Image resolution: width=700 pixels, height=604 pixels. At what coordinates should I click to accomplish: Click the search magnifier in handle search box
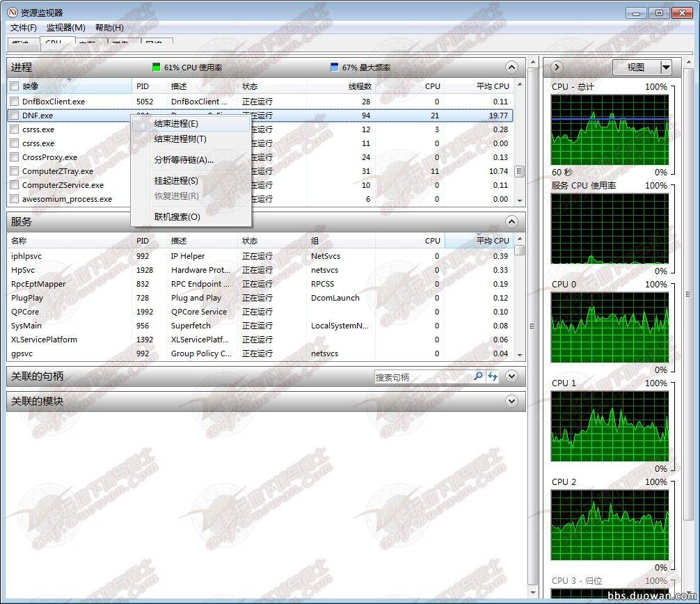pyautogui.click(x=478, y=376)
